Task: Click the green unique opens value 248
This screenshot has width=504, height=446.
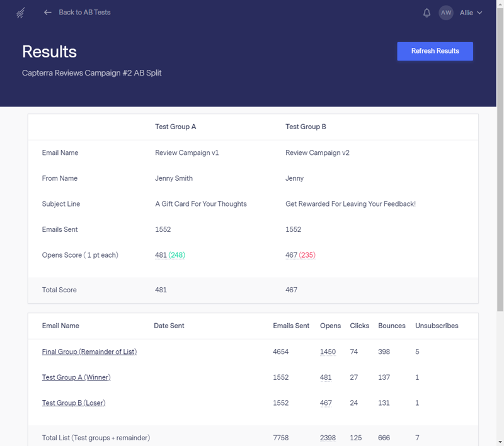Action: click(176, 255)
